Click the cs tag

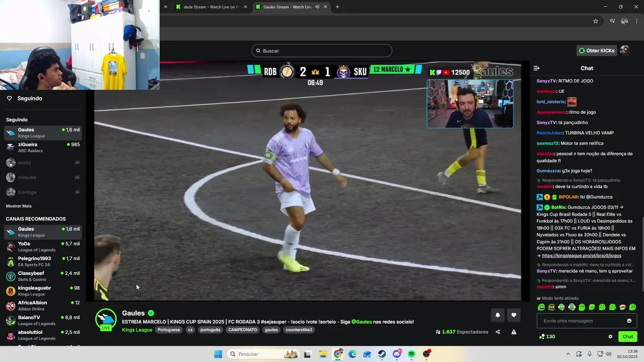coord(190,330)
